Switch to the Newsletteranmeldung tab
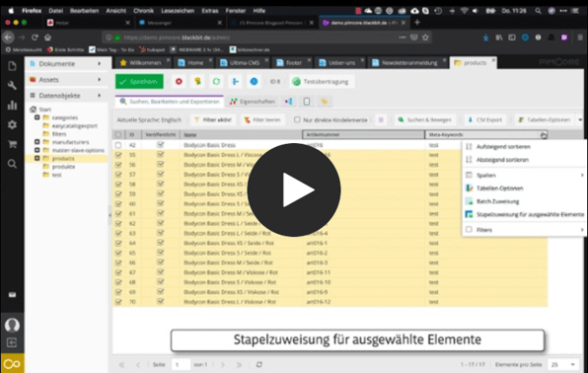This screenshot has width=588, height=373. pos(405,63)
